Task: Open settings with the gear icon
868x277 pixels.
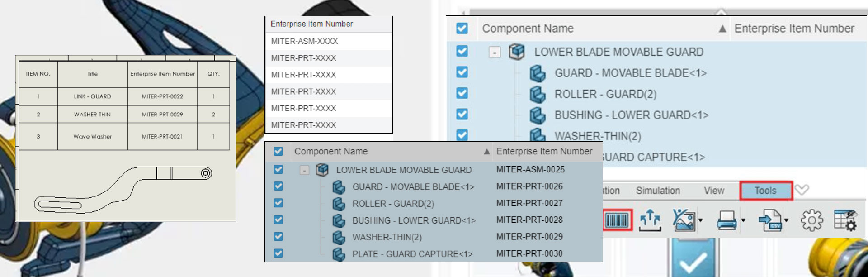Action: [x=812, y=221]
